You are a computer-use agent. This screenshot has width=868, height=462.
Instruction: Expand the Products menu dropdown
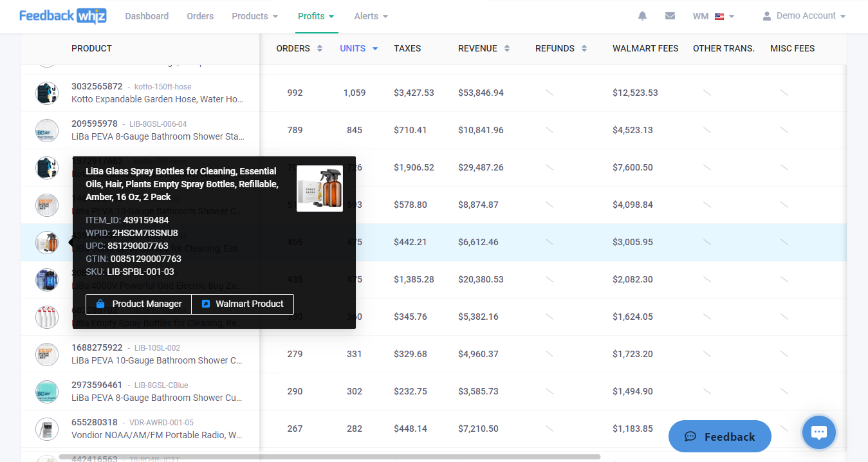tap(255, 16)
